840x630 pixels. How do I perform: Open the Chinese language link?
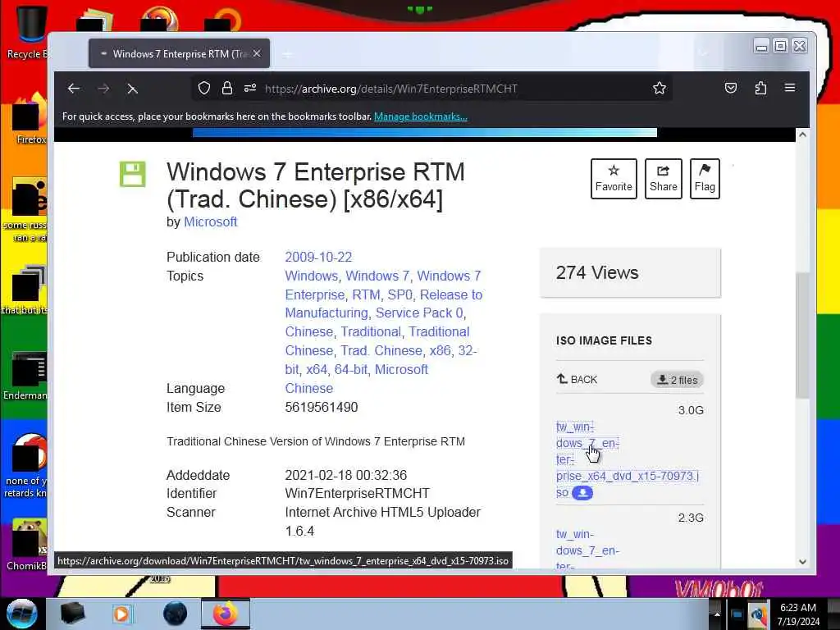(308, 388)
